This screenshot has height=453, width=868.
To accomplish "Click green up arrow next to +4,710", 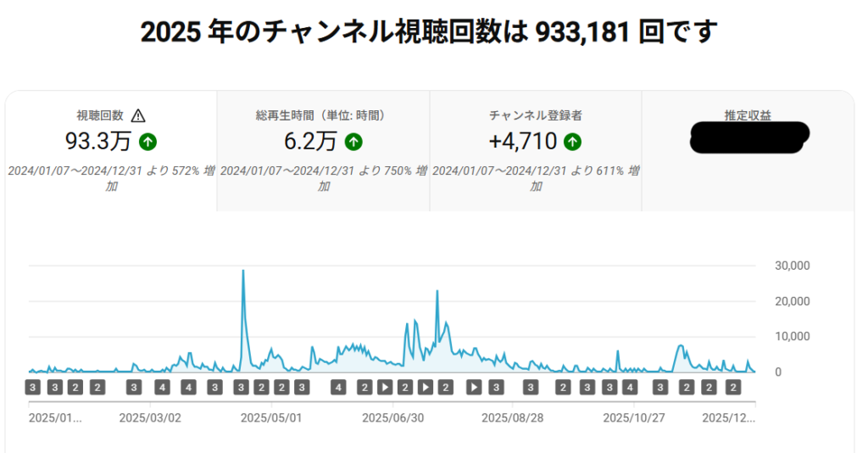I will pos(573,141).
